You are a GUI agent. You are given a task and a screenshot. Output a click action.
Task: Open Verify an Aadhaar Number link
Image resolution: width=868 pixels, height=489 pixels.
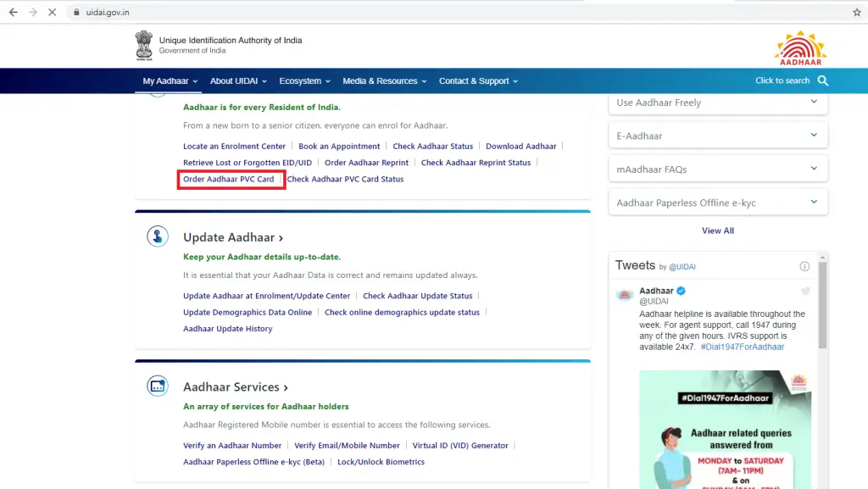pyautogui.click(x=232, y=445)
